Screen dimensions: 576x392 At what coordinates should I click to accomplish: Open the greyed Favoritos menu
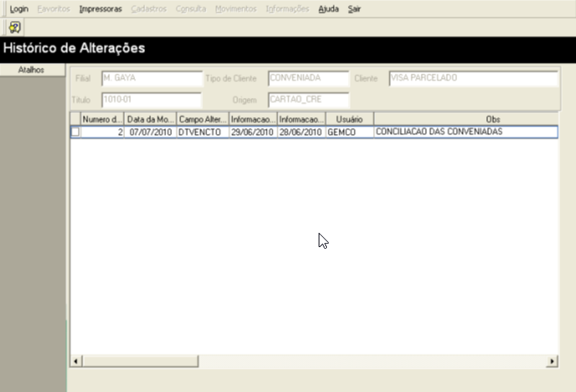pos(54,9)
